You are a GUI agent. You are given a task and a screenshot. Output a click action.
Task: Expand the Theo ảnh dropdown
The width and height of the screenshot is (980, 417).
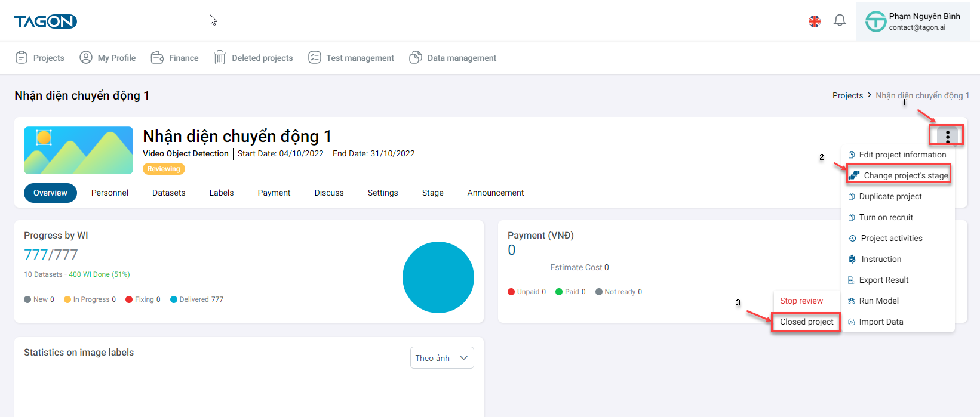click(442, 358)
